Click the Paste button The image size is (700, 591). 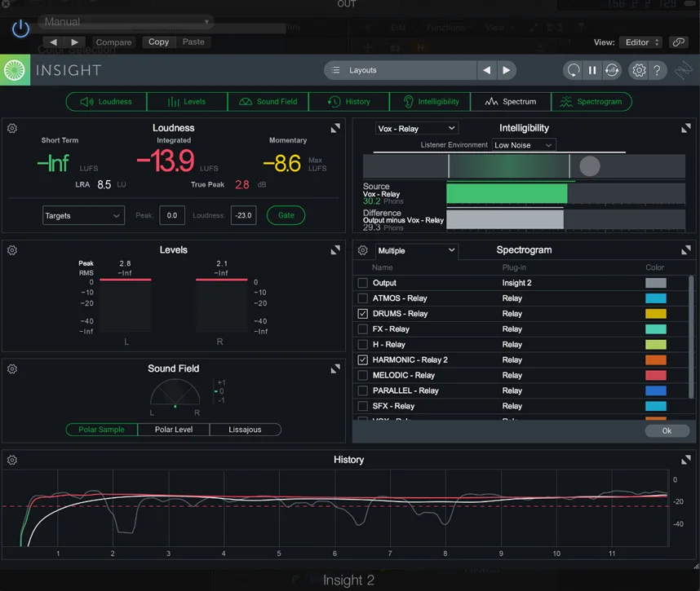193,42
